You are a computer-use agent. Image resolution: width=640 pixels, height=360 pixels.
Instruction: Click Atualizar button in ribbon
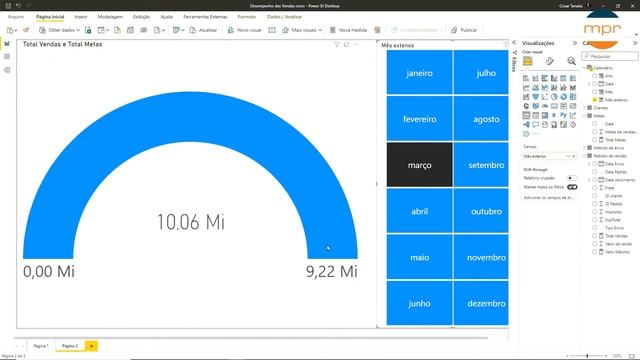pyautogui.click(x=203, y=30)
